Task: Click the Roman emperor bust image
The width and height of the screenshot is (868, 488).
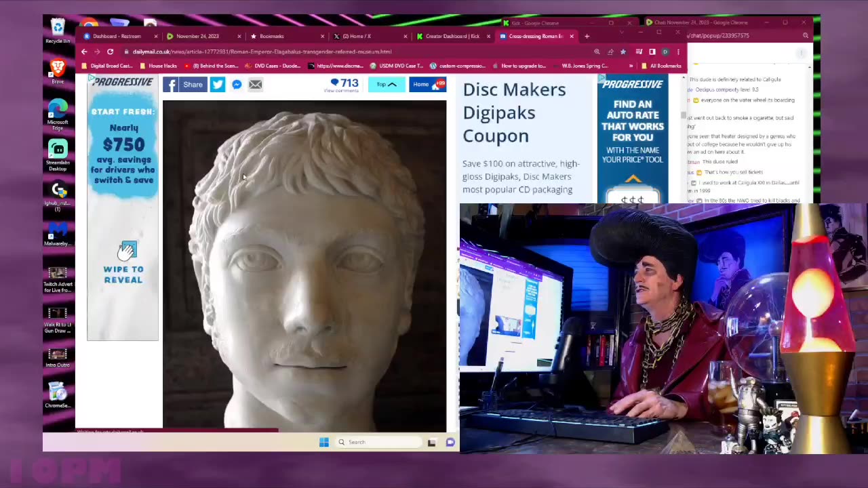Action: pyautogui.click(x=304, y=266)
